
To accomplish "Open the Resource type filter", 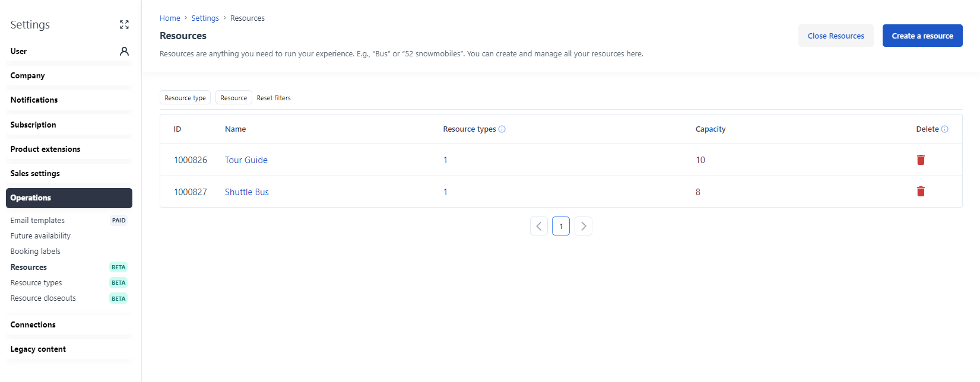I will (185, 98).
